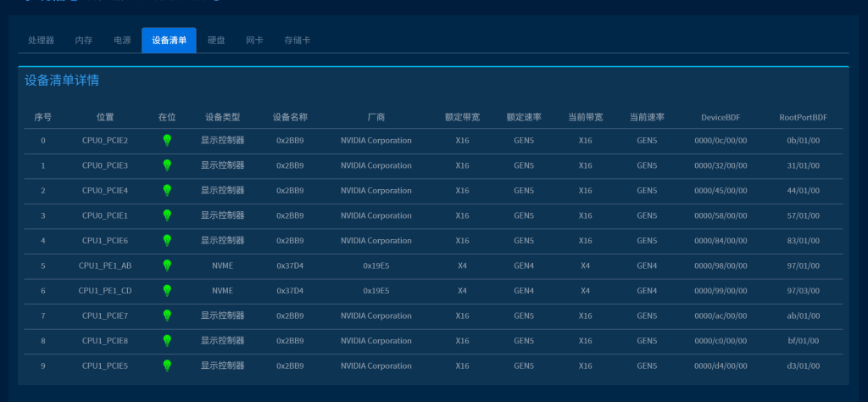
Task: Click the presence light for CPU1_PE1_CD
Action: point(167,291)
